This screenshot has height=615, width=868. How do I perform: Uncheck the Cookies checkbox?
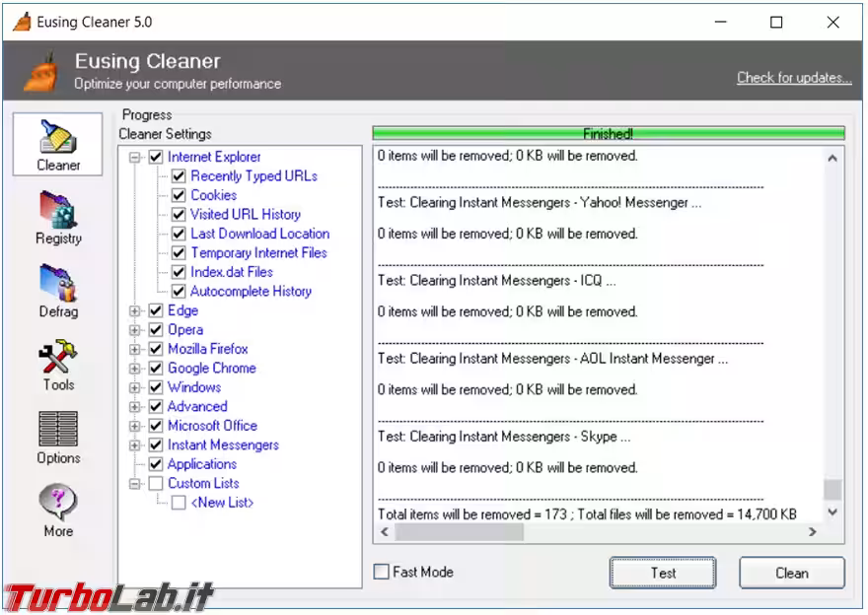coord(179,195)
